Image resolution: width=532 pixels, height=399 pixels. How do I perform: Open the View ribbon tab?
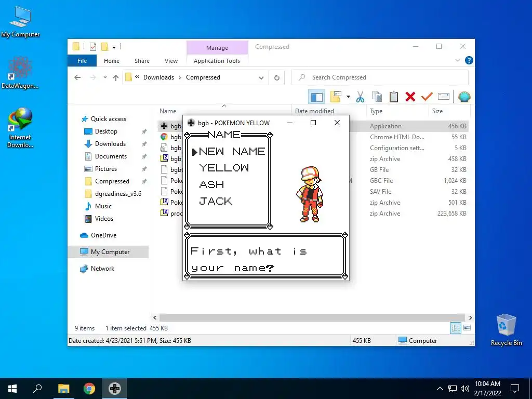click(171, 61)
